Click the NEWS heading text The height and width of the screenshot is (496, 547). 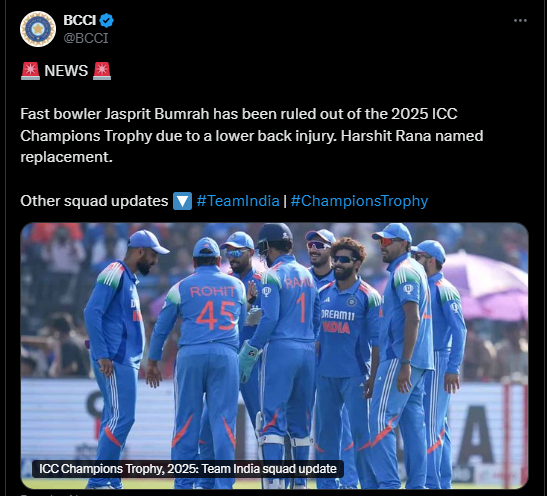pos(66,71)
